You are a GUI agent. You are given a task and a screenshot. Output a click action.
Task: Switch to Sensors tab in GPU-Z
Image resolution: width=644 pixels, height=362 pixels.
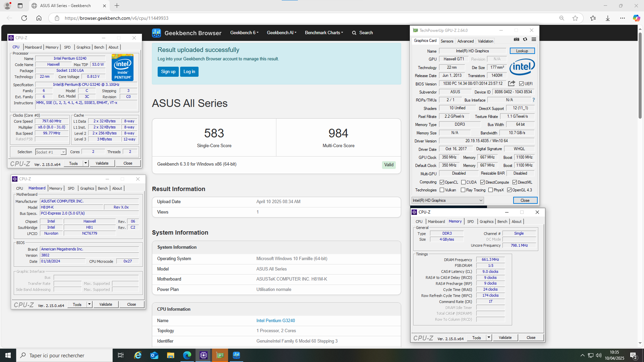[447, 41]
